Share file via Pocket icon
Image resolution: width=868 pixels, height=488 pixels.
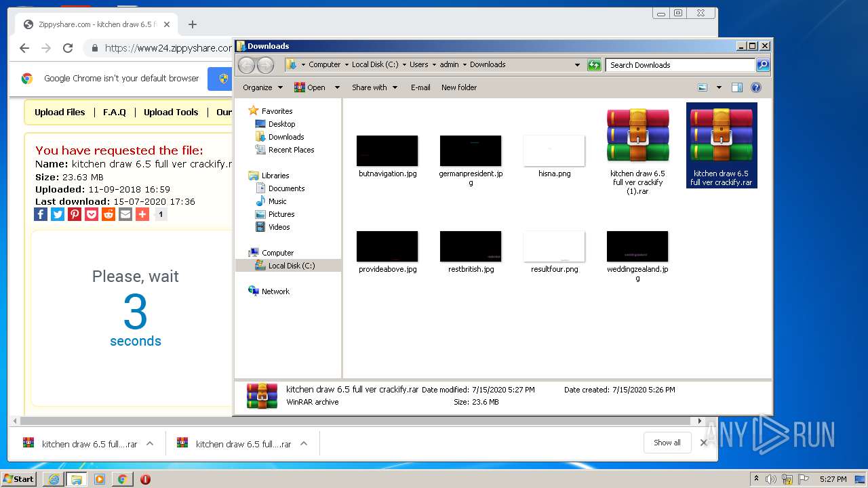click(x=92, y=214)
